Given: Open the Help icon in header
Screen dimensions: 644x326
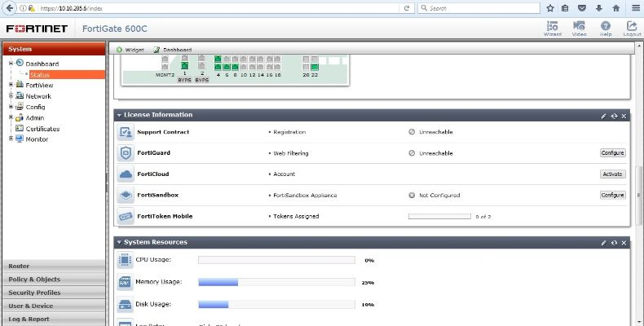Looking at the screenshot, I should point(606,29).
